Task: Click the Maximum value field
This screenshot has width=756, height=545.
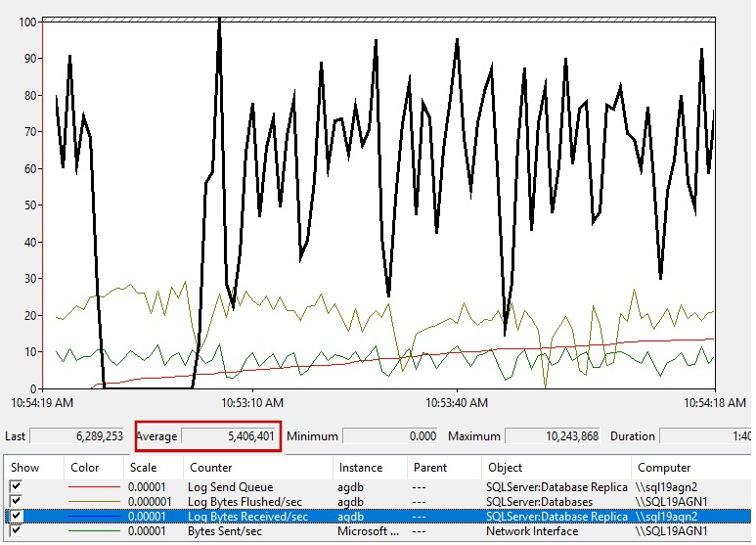Action: (x=552, y=436)
